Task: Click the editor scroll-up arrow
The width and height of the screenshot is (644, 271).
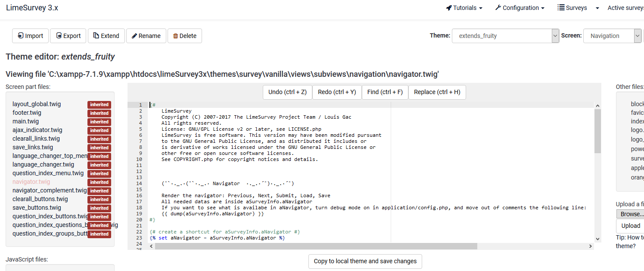Action: click(x=597, y=105)
